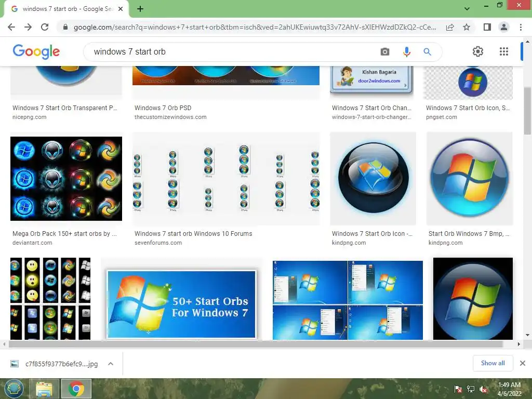Click Show all downloads
Image resolution: width=532 pixels, height=399 pixels.
point(493,363)
